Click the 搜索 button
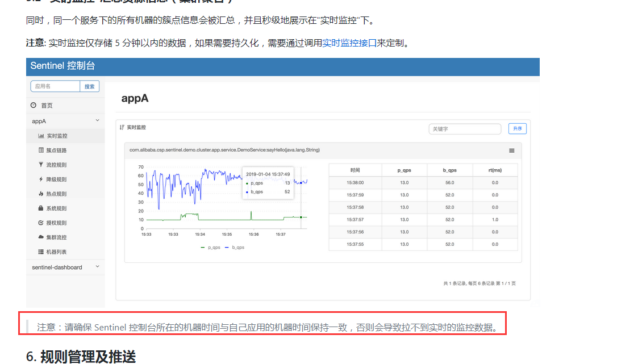The image size is (638, 364). tap(90, 86)
